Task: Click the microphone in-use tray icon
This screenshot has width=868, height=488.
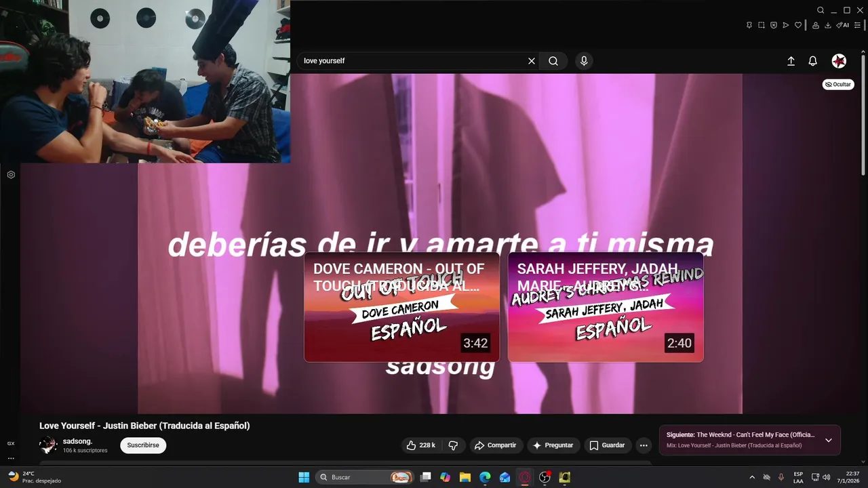Action: (x=781, y=477)
